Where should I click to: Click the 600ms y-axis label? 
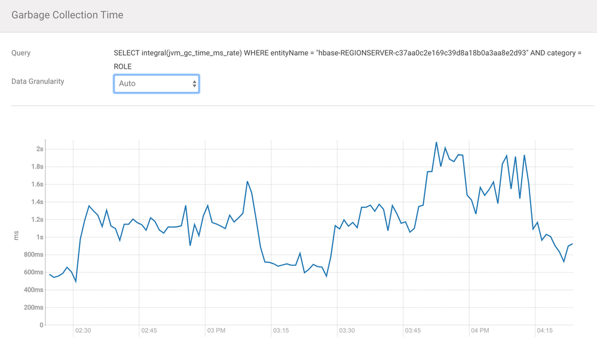[x=34, y=273]
